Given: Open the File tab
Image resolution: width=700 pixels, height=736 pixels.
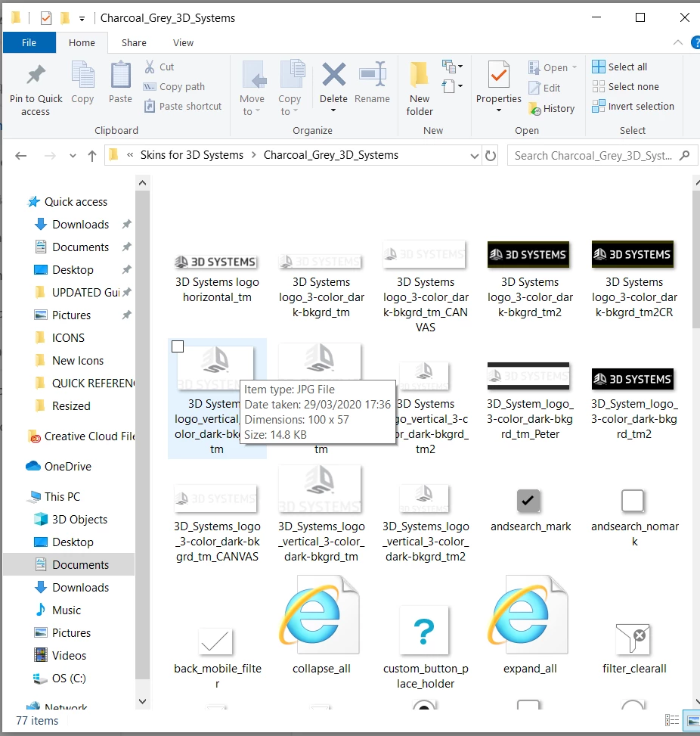Looking at the screenshot, I should point(29,42).
